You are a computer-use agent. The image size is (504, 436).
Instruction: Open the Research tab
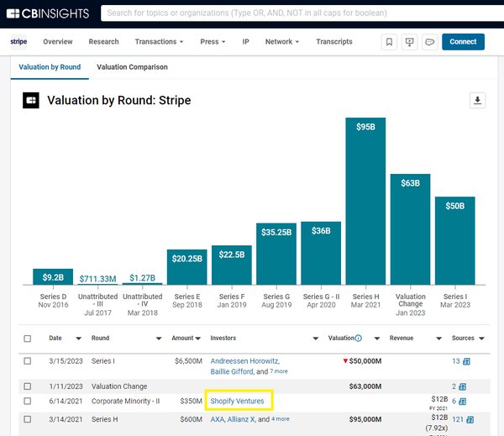coord(103,42)
